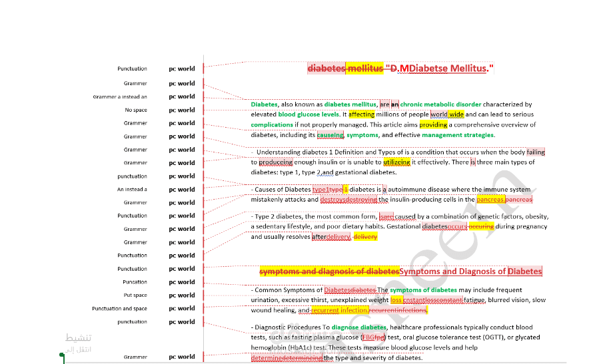Click the 'cnstantlessconstant' tracked change
This screenshot has width=613, height=364.
pyautogui.click(x=433, y=300)
